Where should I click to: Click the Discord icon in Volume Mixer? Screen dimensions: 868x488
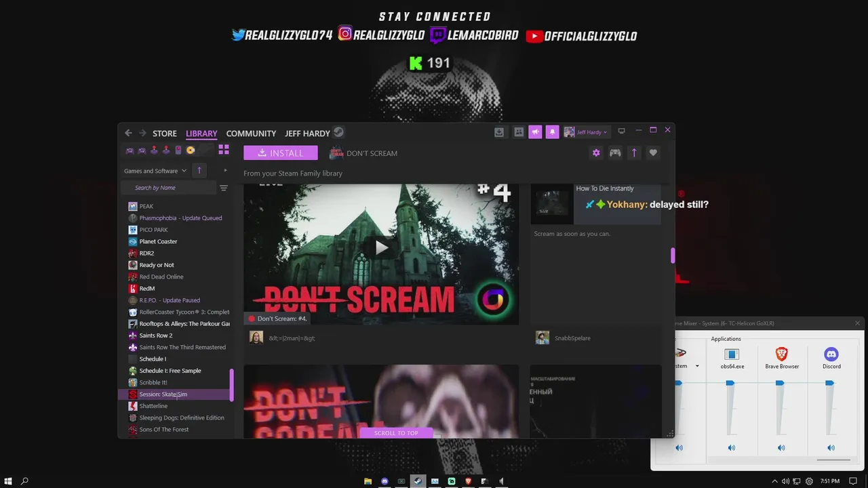(831, 354)
